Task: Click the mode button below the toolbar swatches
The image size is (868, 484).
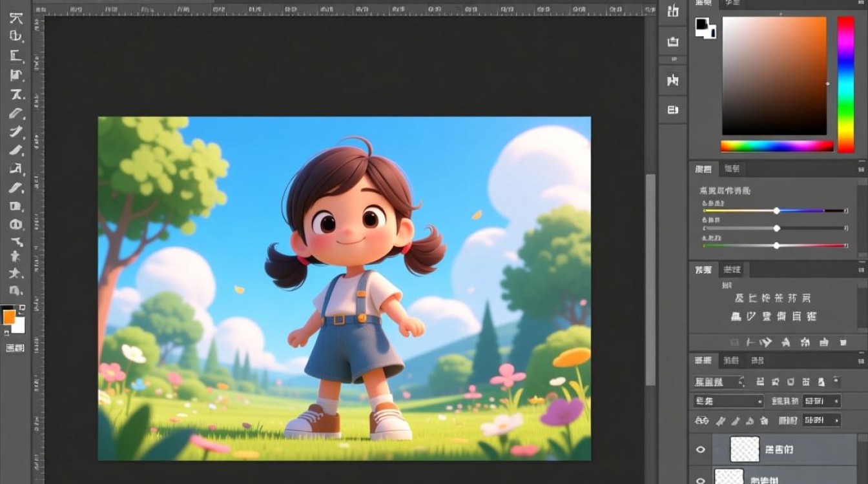Action: (15, 348)
